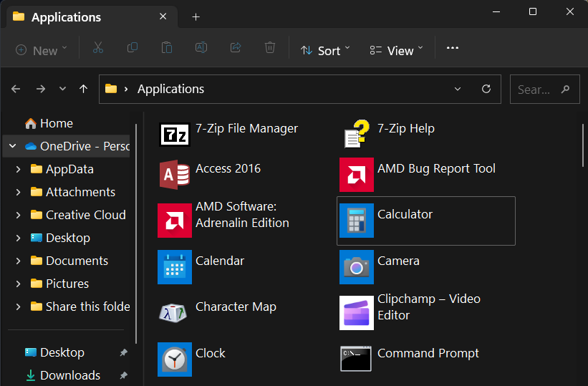588x386 pixels.
Task: Open the 7-Zip File Manager icon
Action: pos(174,135)
